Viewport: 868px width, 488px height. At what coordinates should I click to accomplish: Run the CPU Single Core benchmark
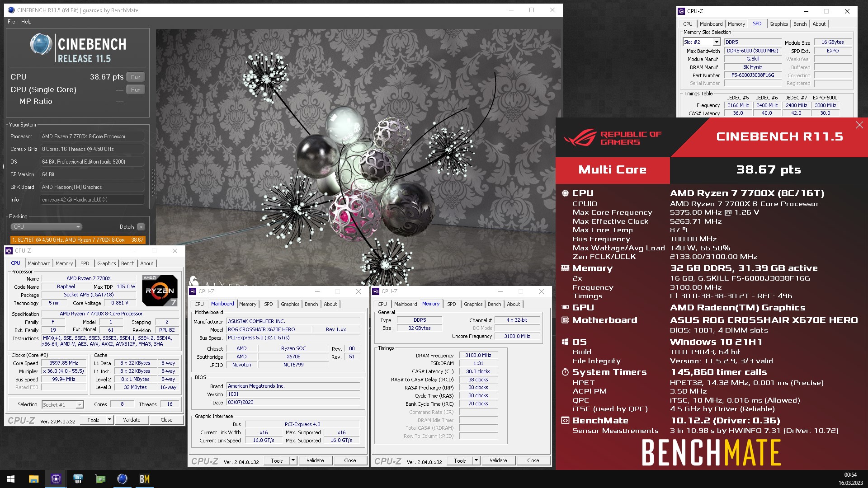tap(136, 90)
